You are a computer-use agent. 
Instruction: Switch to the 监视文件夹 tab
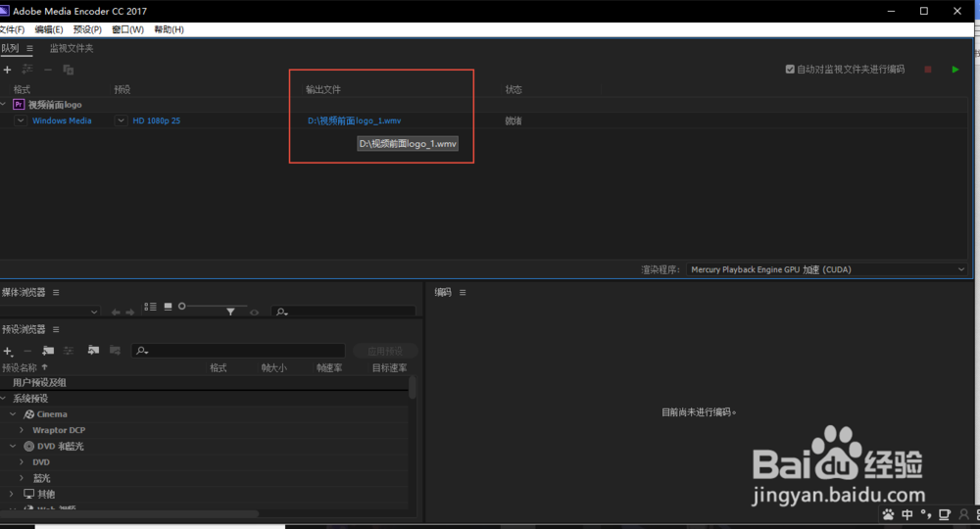point(72,48)
